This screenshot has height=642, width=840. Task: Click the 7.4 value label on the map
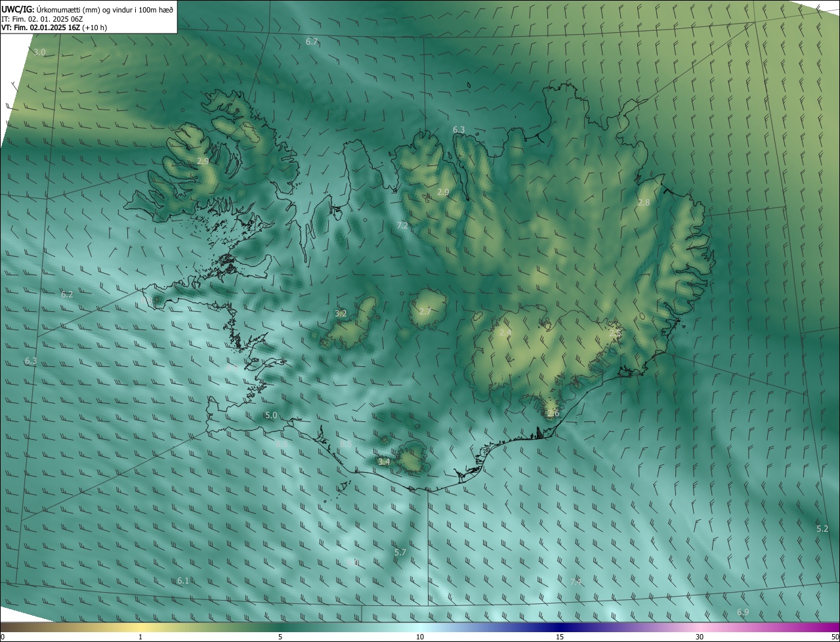(576, 582)
